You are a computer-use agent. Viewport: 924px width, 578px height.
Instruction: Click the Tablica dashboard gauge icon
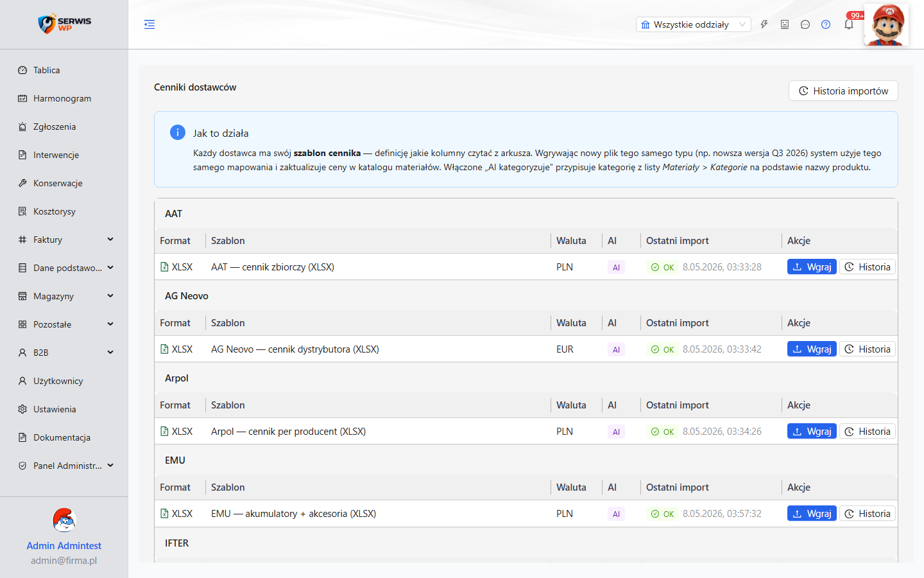pyautogui.click(x=22, y=70)
